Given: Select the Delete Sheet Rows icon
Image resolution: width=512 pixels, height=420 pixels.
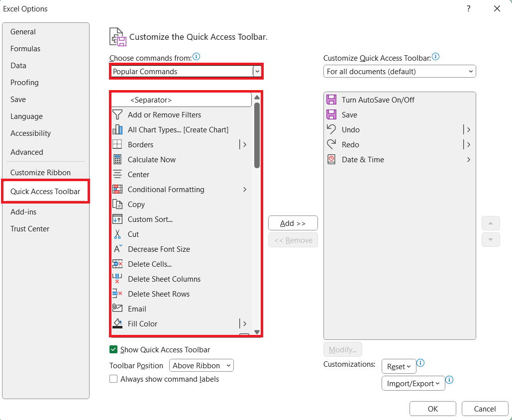Looking at the screenshot, I should [x=117, y=294].
